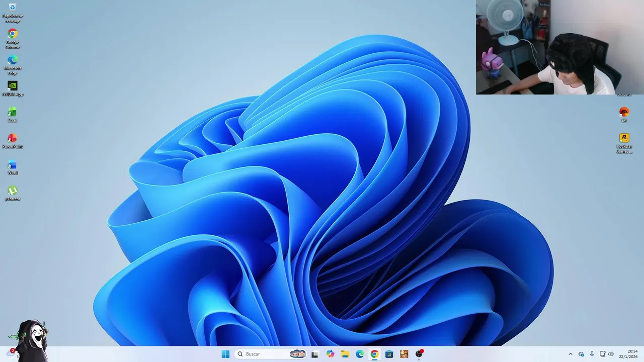Select the EA desktop shortcut
Viewport: 644px width, 362px height.
point(624,115)
